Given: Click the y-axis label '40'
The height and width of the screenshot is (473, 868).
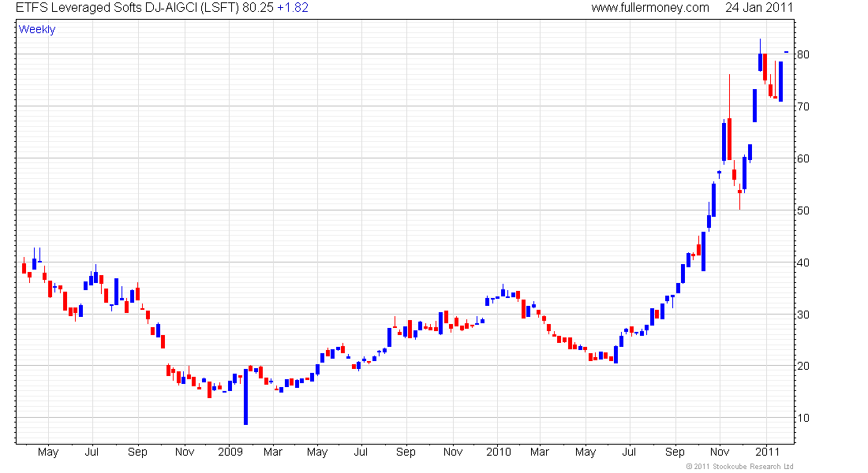Looking at the screenshot, I should (803, 263).
